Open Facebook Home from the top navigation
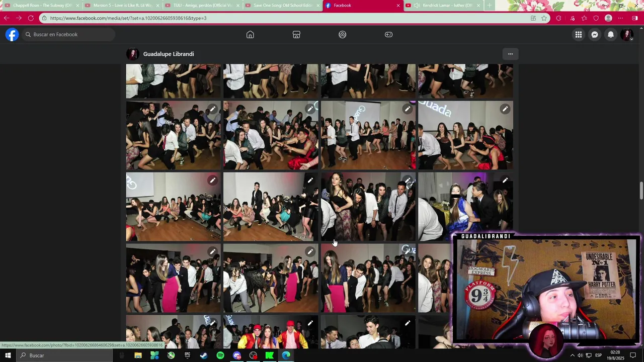Screen dimensions: 644x362 coord(250,35)
